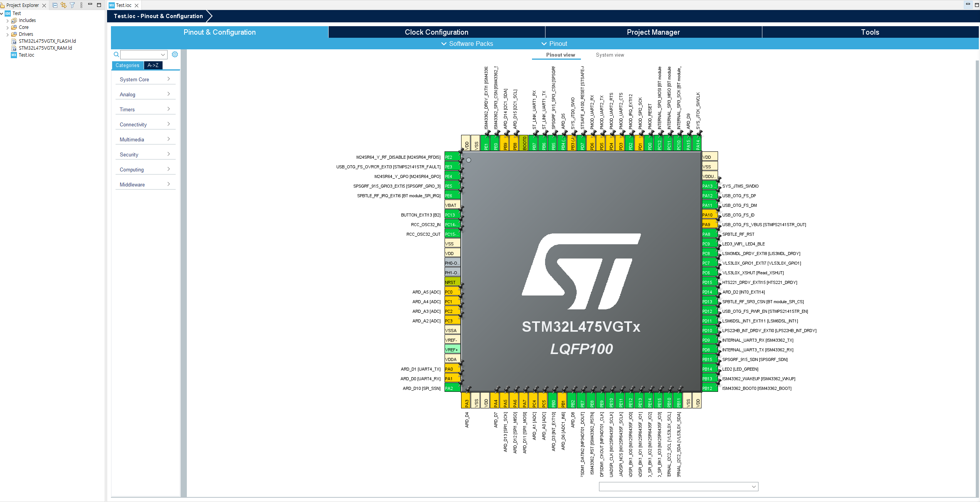Expand the Core folder
Image resolution: width=980 pixels, height=502 pixels.
coord(7,28)
